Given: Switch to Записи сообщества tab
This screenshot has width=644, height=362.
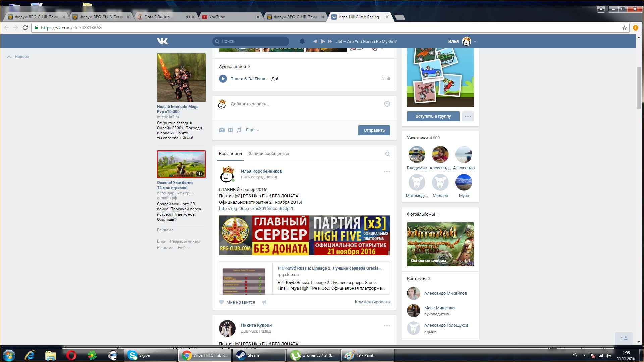Looking at the screenshot, I should coord(269,154).
